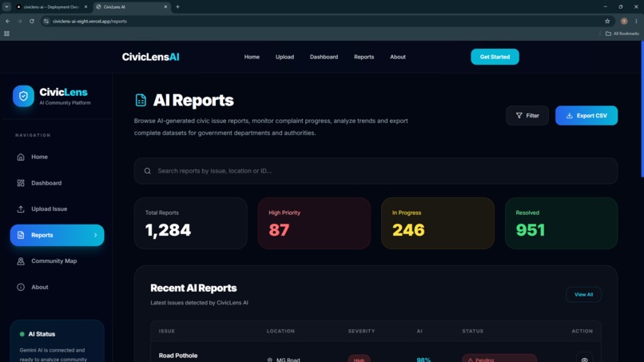Click the browser address bar URL
The image size is (644, 362).
pos(89,21)
